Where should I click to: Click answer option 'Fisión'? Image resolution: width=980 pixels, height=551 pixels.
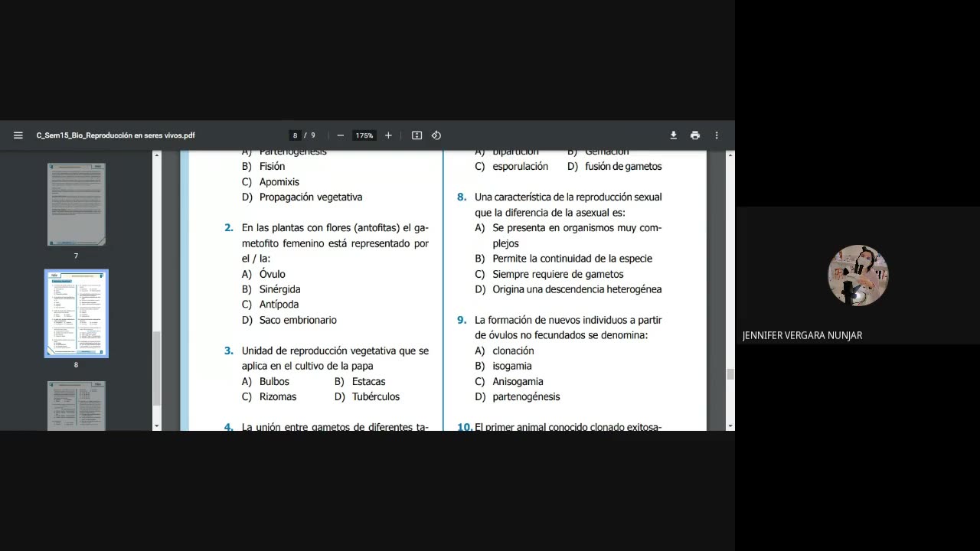pos(272,166)
